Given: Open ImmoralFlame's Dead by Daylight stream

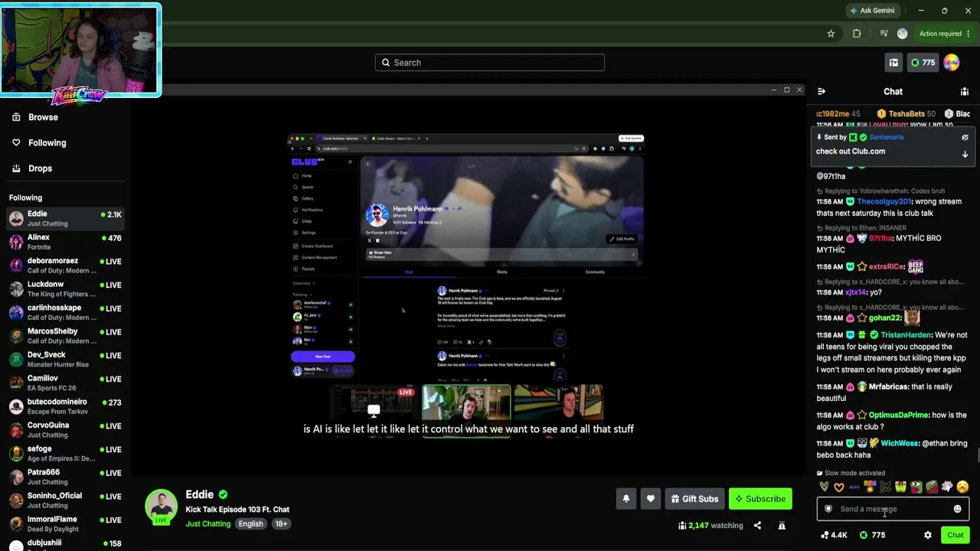Looking at the screenshot, I should point(65,524).
